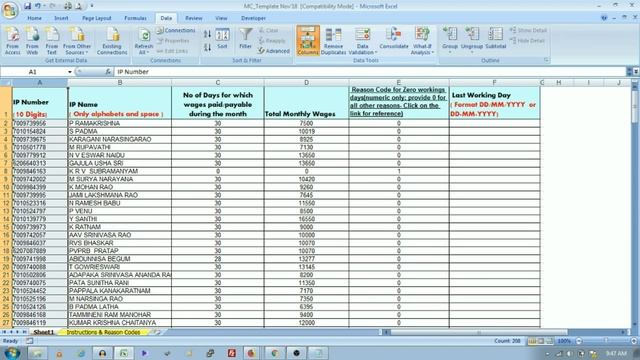Click Hide Detail
The image size is (640, 360).
click(x=527, y=41)
